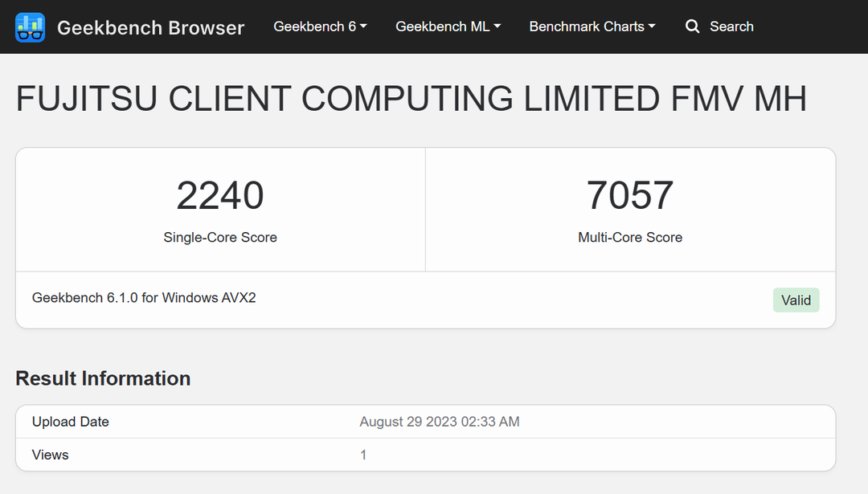
Task: Click the magnifying glass search icon
Action: (692, 27)
